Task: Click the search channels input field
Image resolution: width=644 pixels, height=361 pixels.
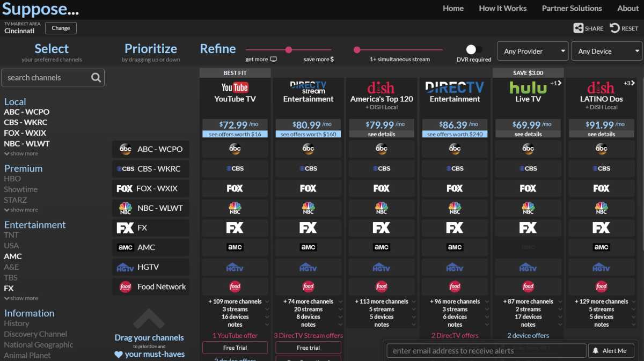Action: 53,78
